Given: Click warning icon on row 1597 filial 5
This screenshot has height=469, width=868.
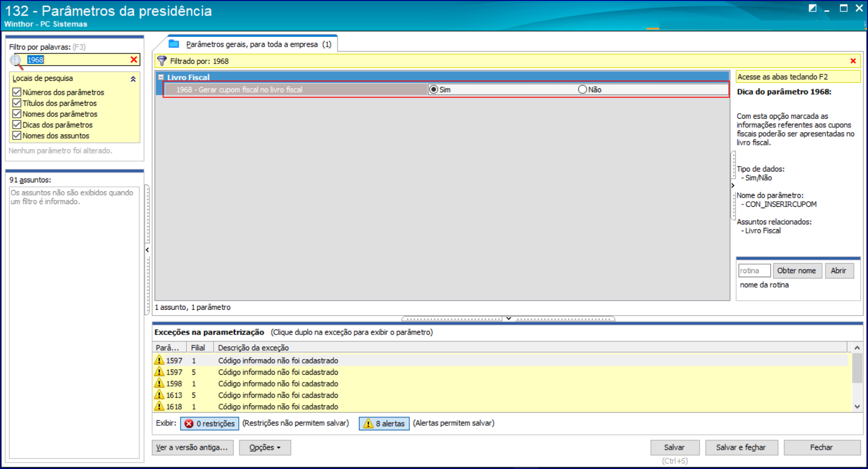Looking at the screenshot, I should (x=159, y=371).
